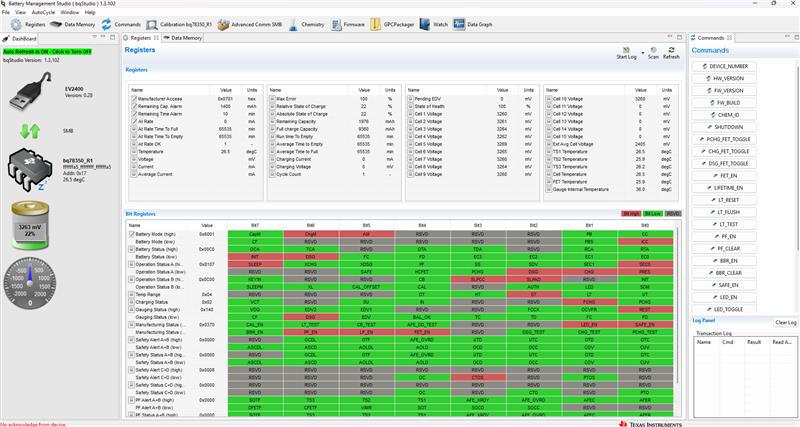The height and width of the screenshot is (427, 800).
Task: Open the Help menu
Action: coord(90,12)
